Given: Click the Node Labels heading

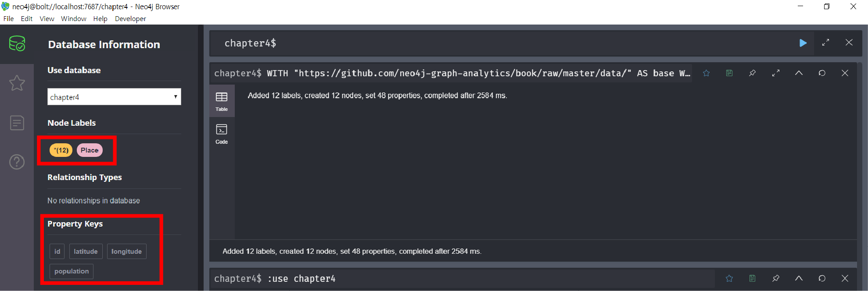Looking at the screenshot, I should click(x=72, y=123).
